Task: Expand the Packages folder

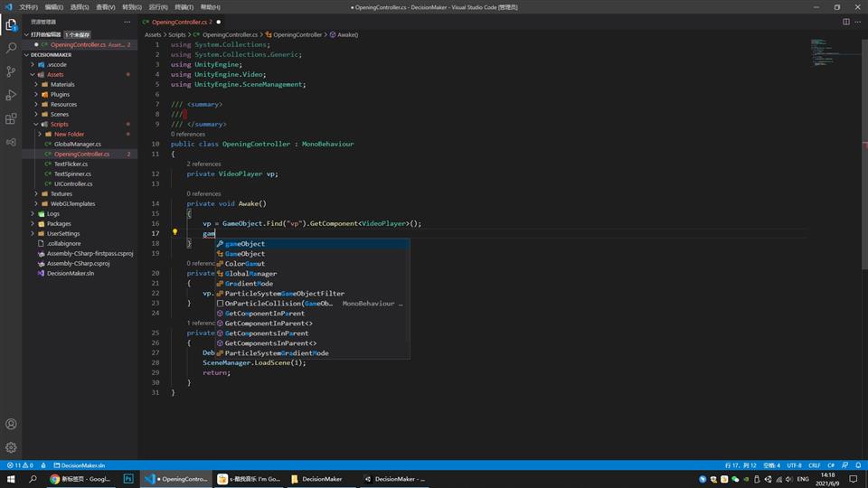Action: click(33, 224)
